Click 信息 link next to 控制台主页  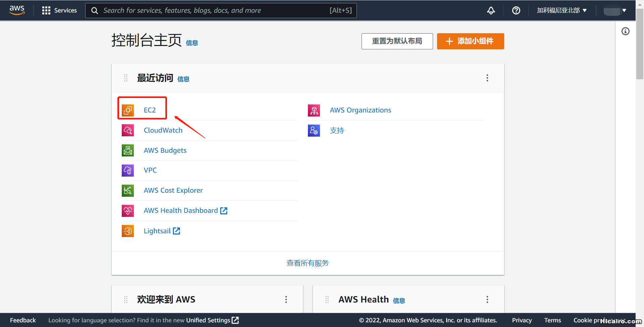point(192,43)
